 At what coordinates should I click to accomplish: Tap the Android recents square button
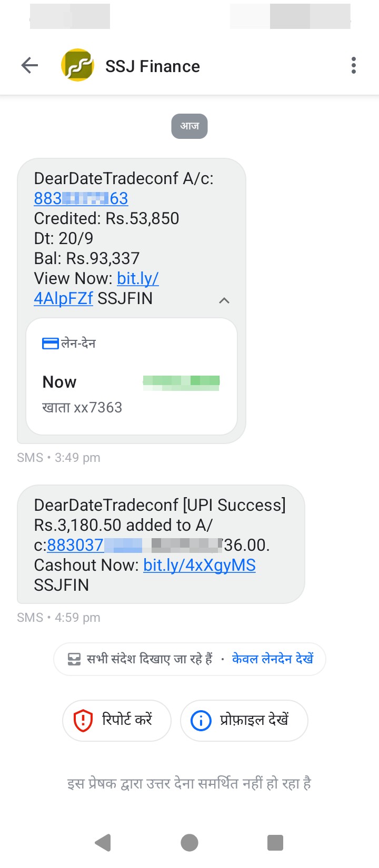pyautogui.click(x=275, y=842)
